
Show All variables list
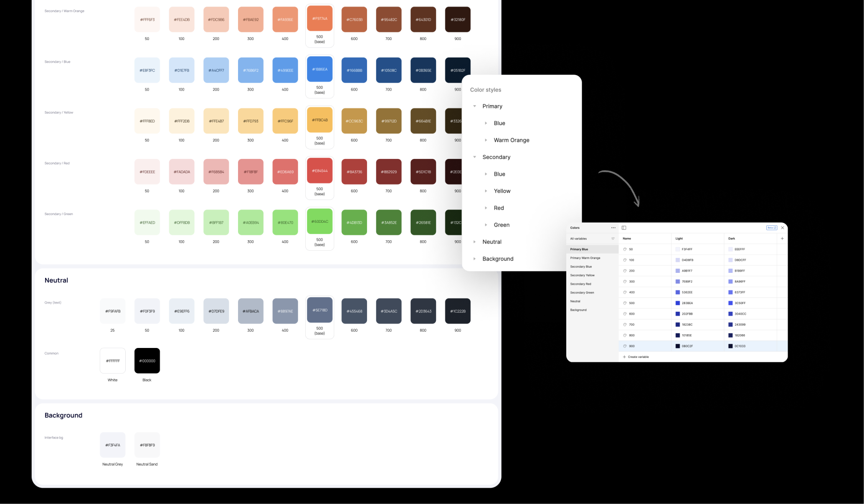pos(578,239)
